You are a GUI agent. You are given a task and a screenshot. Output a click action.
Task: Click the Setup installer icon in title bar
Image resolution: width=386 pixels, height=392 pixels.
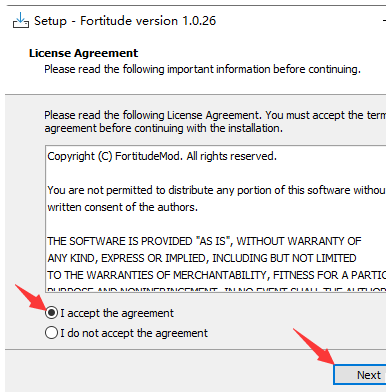[x=21, y=20]
